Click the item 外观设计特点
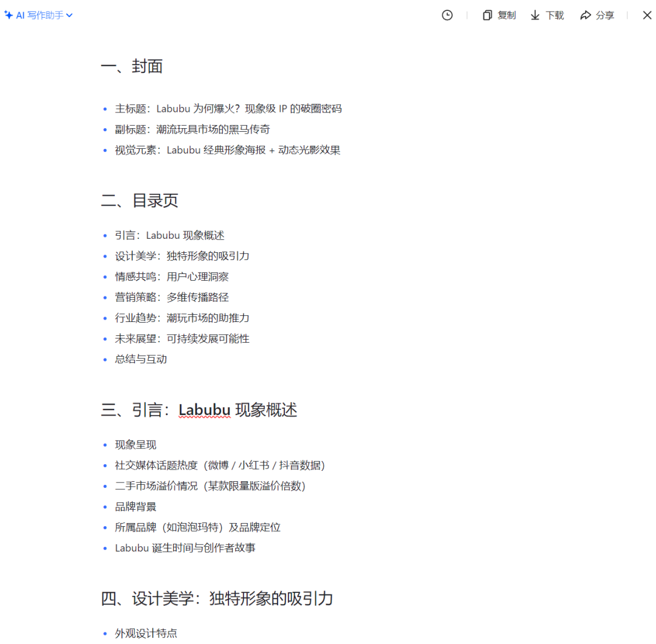The height and width of the screenshot is (644, 656). pyautogui.click(x=146, y=633)
